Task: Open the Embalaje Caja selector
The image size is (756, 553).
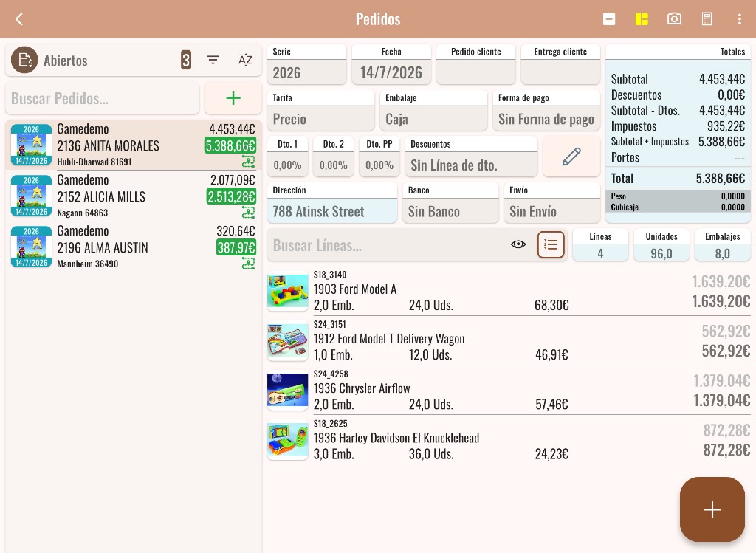Action: (x=434, y=111)
